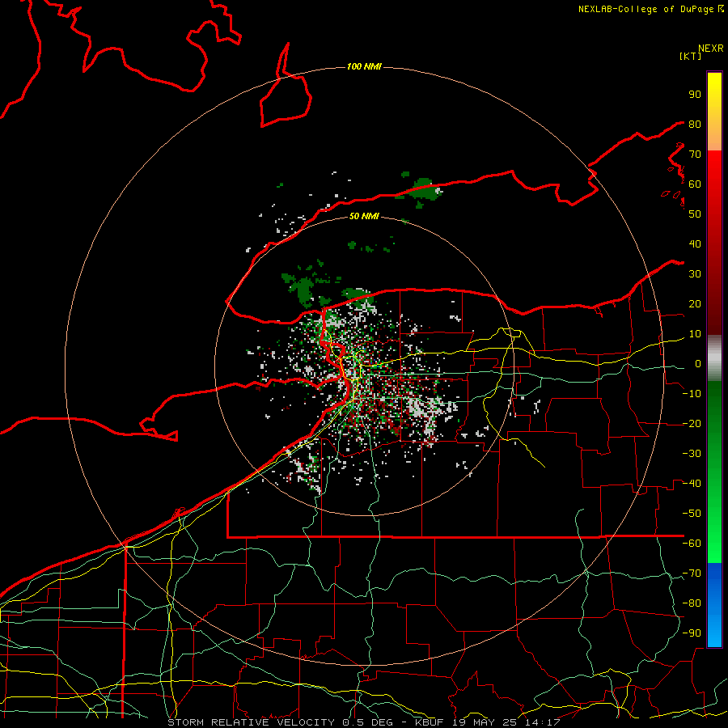Click the positive 20 scale value
This screenshot has height=728, width=728.
(695, 304)
